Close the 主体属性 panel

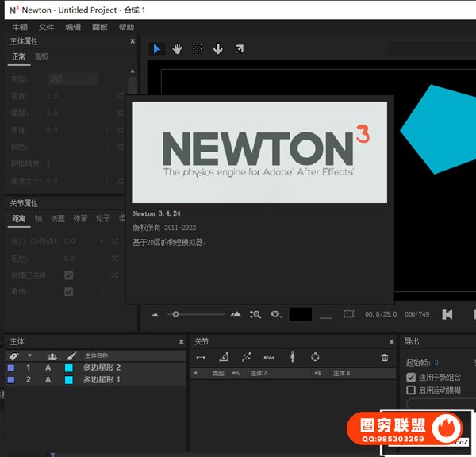point(132,41)
